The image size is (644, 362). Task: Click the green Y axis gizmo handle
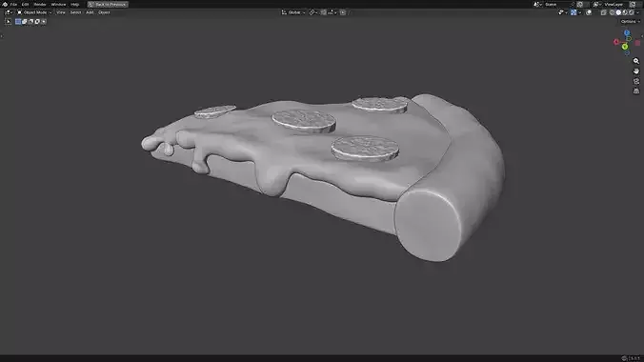click(625, 47)
